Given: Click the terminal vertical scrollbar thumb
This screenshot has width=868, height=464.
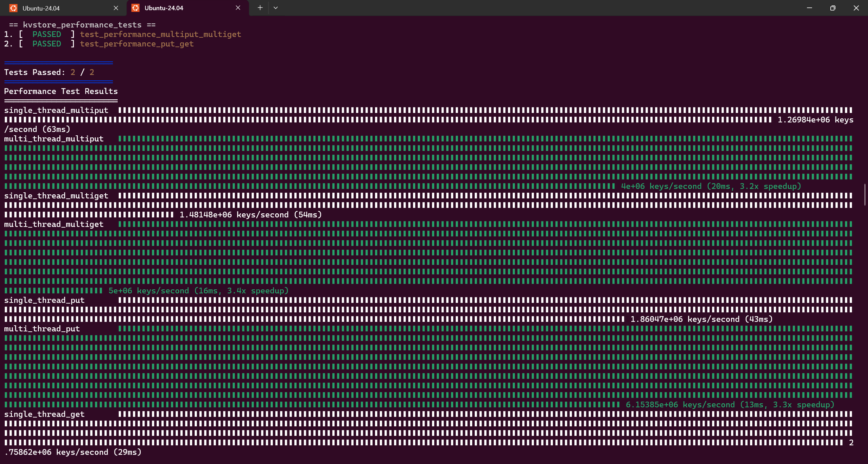Looking at the screenshot, I should tap(865, 194).
